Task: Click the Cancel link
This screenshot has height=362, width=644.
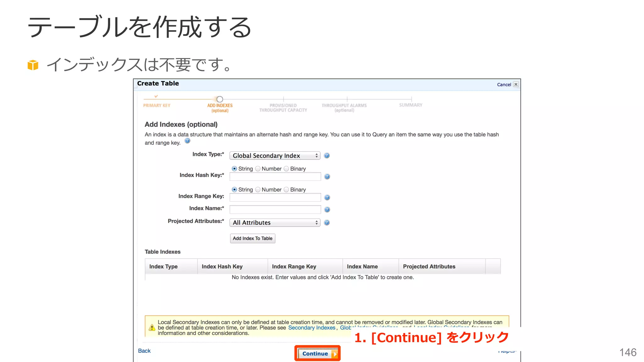Action: (504, 85)
